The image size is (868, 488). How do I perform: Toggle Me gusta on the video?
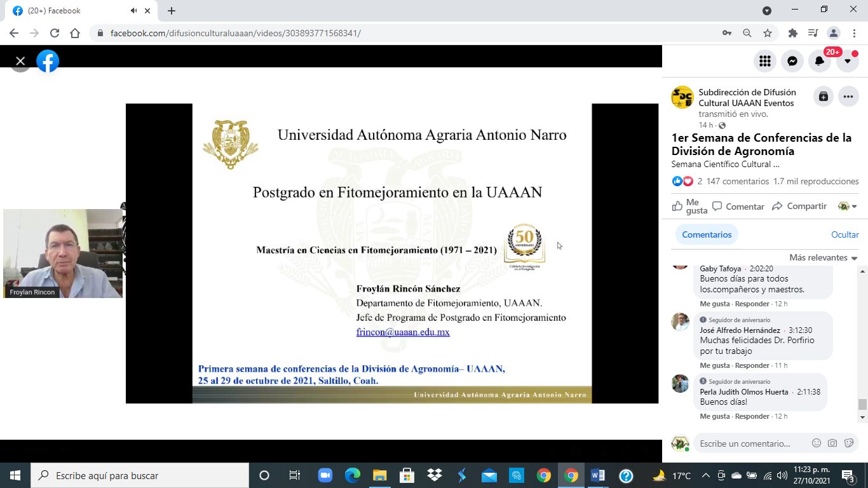tap(690, 207)
